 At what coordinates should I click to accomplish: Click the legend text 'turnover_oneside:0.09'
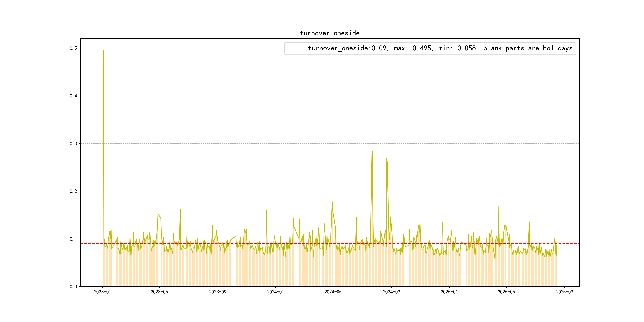pos(347,48)
